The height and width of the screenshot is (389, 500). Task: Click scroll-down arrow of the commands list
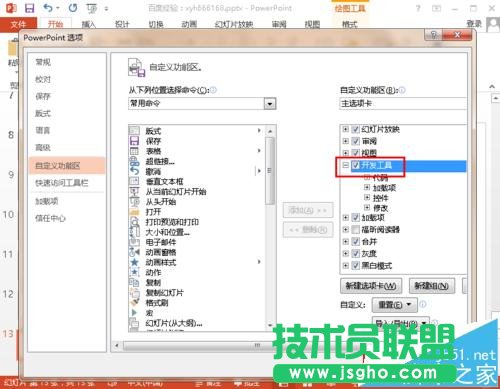coord(270,325)
